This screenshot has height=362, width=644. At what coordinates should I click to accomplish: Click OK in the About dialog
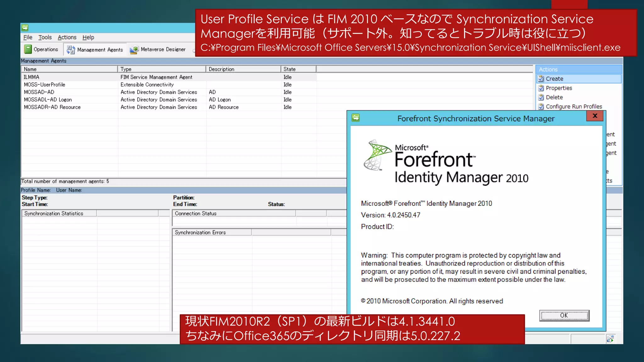(564, 315)
